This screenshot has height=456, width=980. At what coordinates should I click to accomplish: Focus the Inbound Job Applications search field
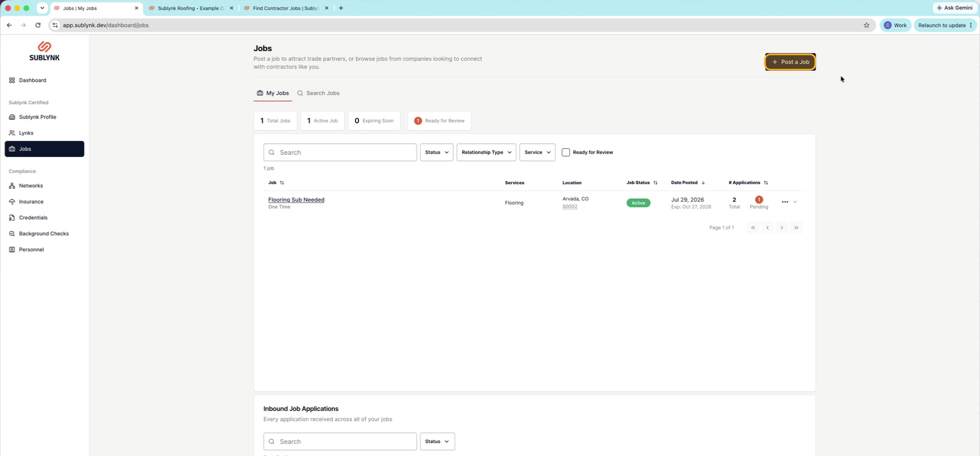(x=340, y=442)
